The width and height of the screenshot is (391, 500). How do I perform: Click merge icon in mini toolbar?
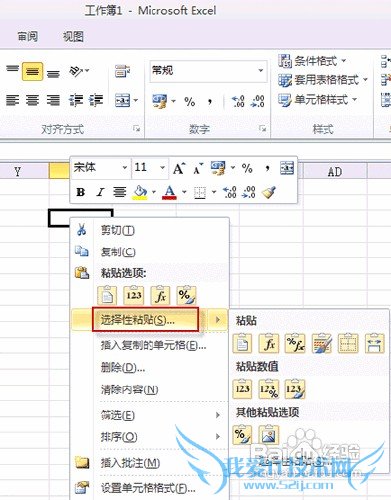[287, 168]
